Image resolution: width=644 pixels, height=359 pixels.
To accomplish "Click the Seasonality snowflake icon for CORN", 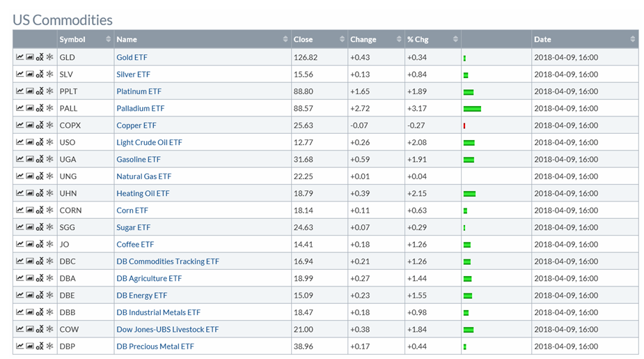I will (49, 211).
